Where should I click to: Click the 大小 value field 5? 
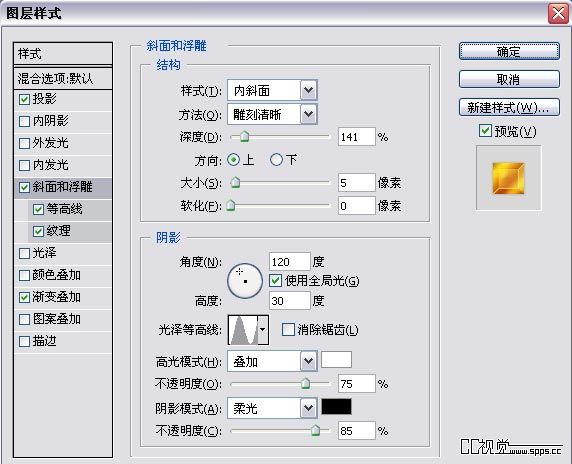click(356, 183)
